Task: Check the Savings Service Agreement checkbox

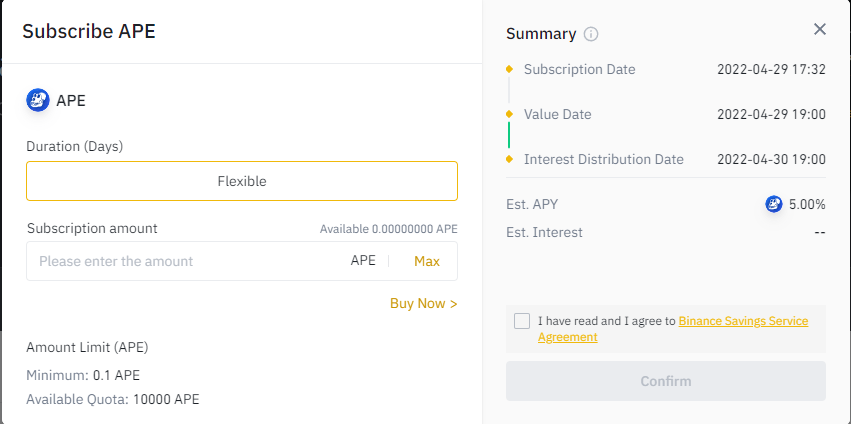Action: (x=522, y=321)
